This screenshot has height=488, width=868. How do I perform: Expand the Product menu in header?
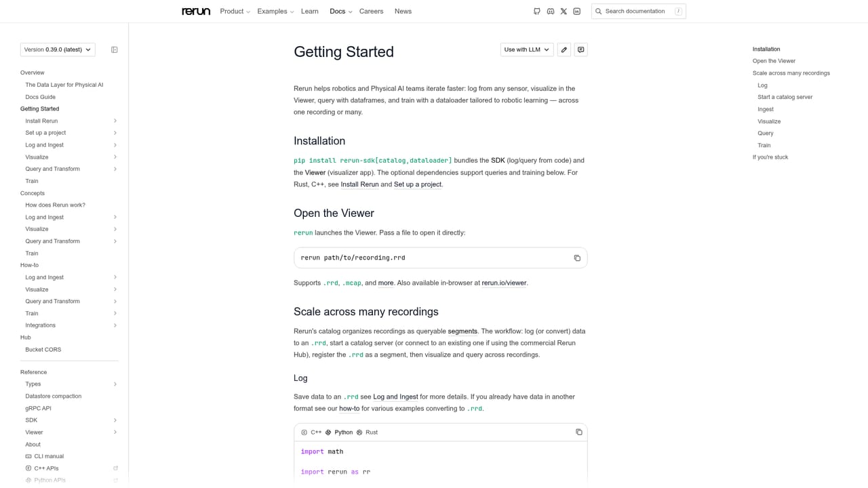(235, 12)
